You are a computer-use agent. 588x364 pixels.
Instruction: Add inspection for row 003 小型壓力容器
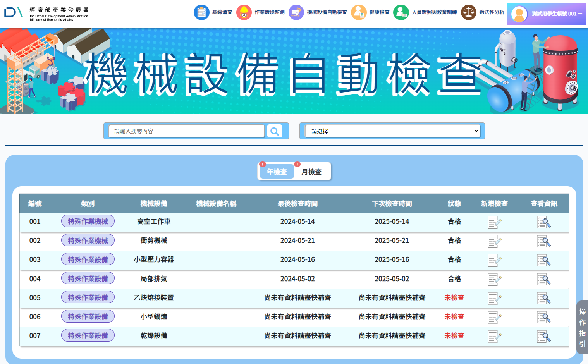click(x=494, y=260)
